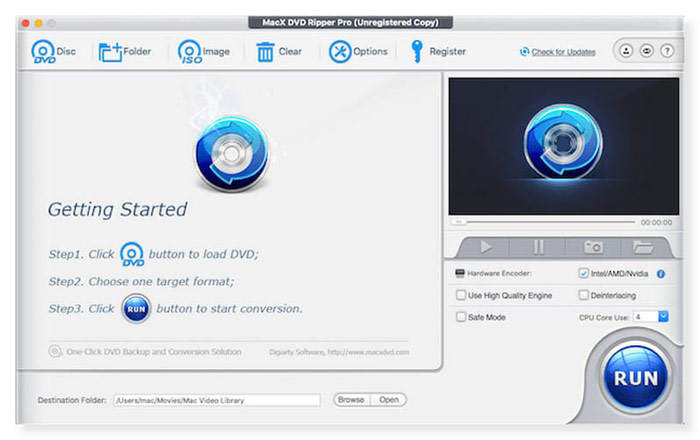
Task: Click the user account round icon
Action: pyautogui.click(x=626, y=51)
